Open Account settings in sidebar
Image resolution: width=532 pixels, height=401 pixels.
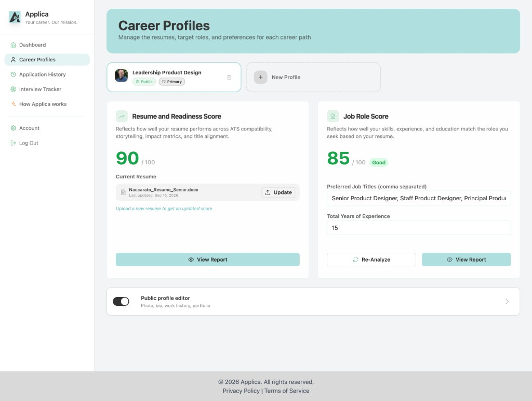[47, 128]
